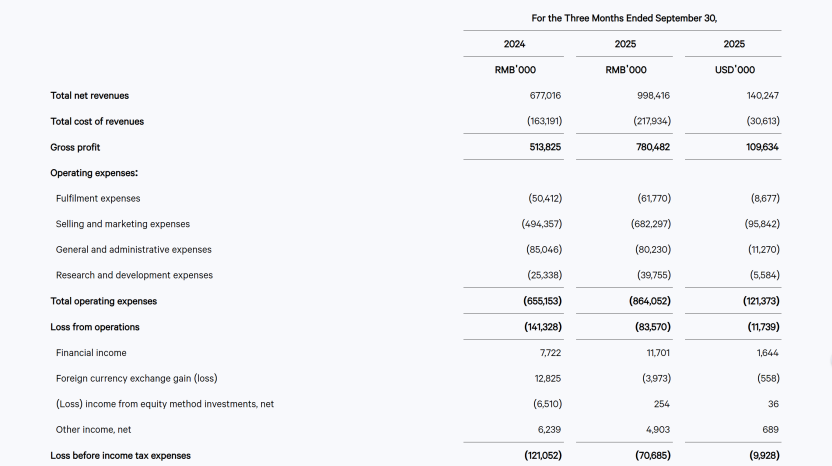832x466 pixels.
Task: Click the 'Selling and marketing expenses' label
Action: coord(122,224)
